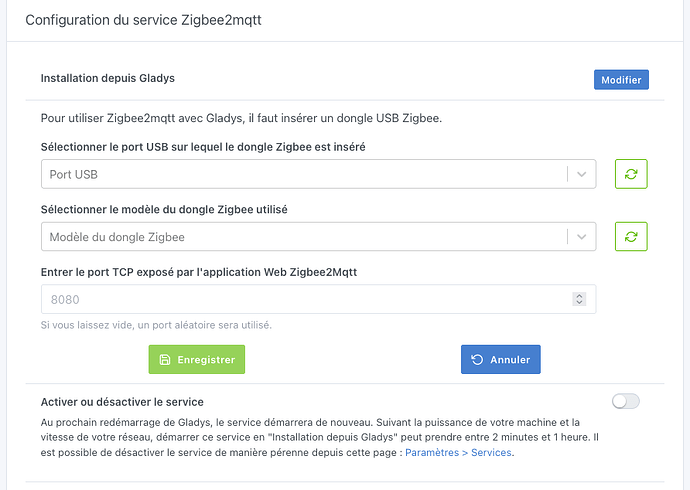Click the "Configuration du service Zigbee2mqtt" title

pyautogui.click(x=143, y=20)
